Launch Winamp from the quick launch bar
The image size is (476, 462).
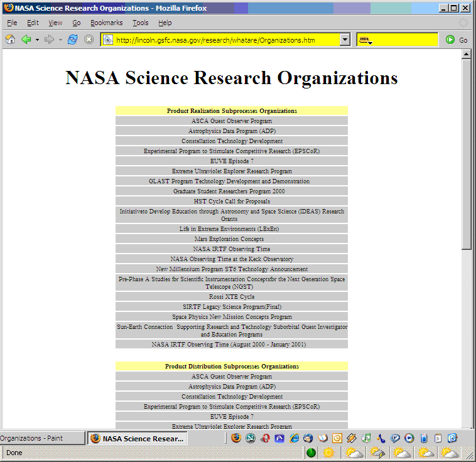tap(352, 438)
